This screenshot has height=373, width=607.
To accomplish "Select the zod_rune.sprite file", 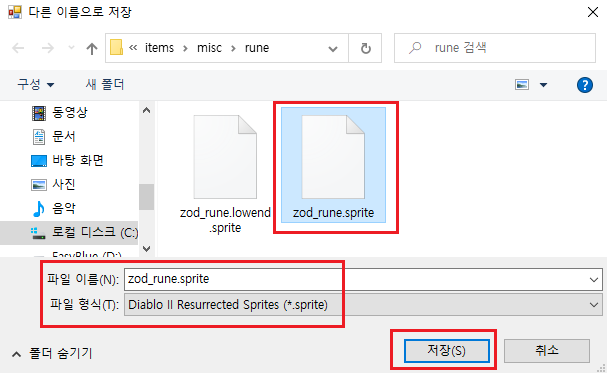I will [x=333, y=165].
